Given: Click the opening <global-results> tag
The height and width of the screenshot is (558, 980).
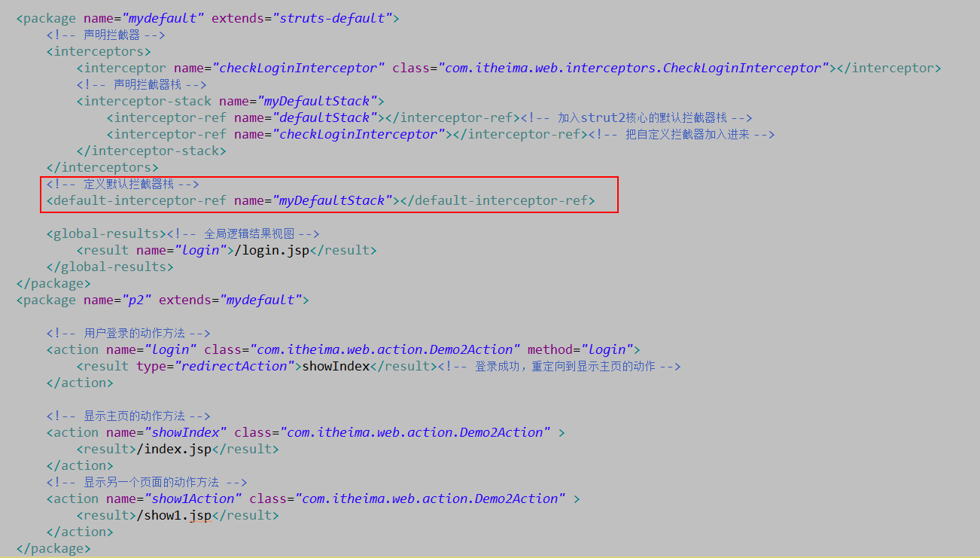Looking at the screenshot, I should pyautogui.click(x=106, y=233).
